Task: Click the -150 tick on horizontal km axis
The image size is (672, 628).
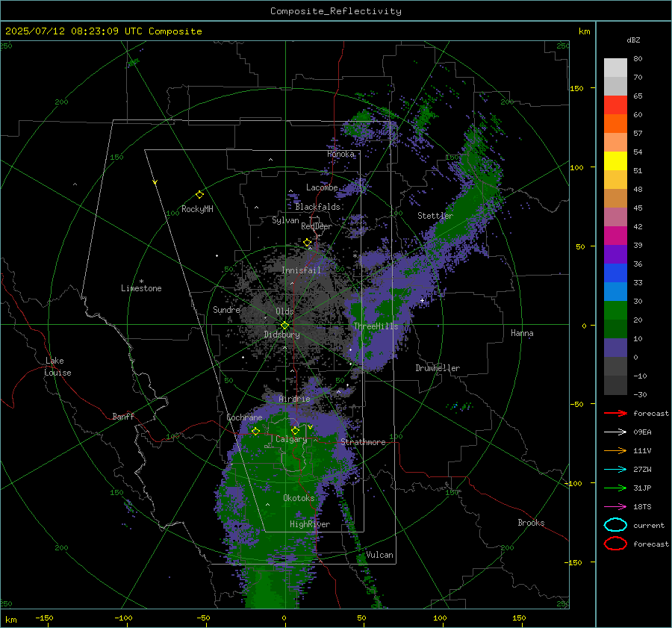Action: 44,618
